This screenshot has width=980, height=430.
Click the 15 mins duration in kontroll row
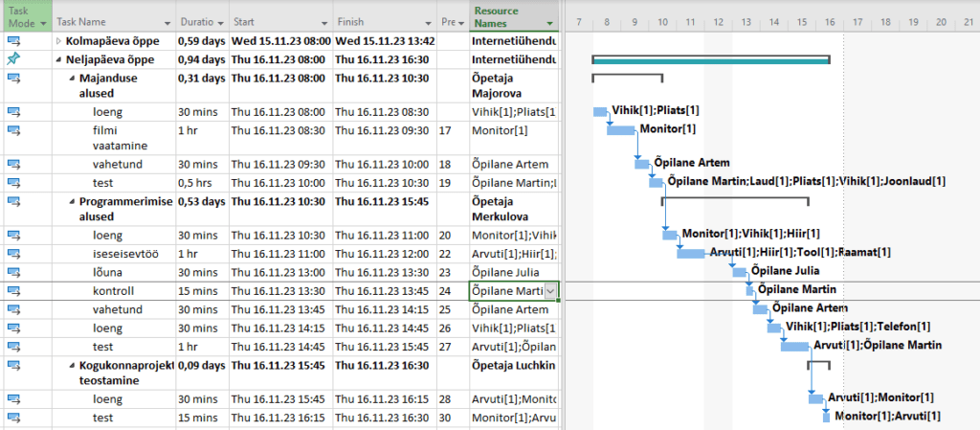203,291
